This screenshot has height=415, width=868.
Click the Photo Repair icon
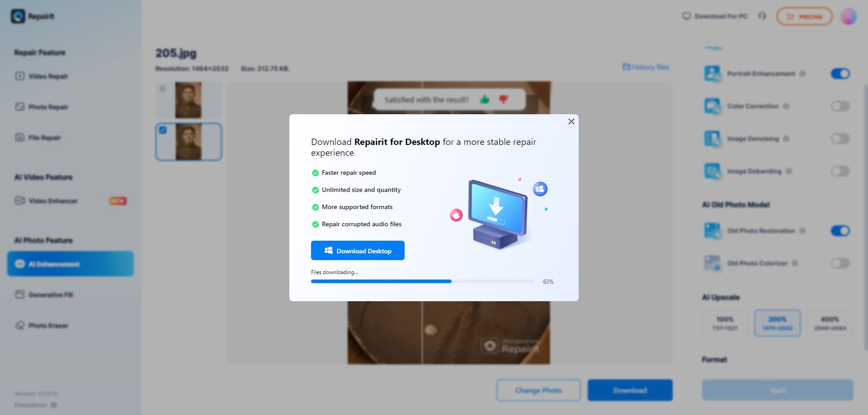pos(19,107)
